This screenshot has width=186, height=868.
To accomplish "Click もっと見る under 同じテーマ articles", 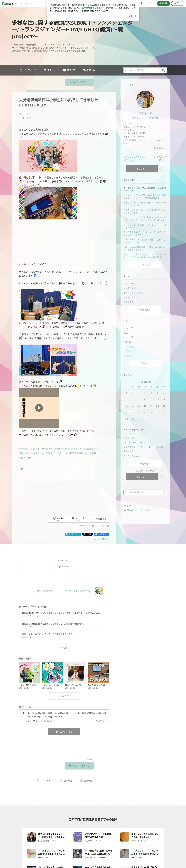I will (64, 648).
